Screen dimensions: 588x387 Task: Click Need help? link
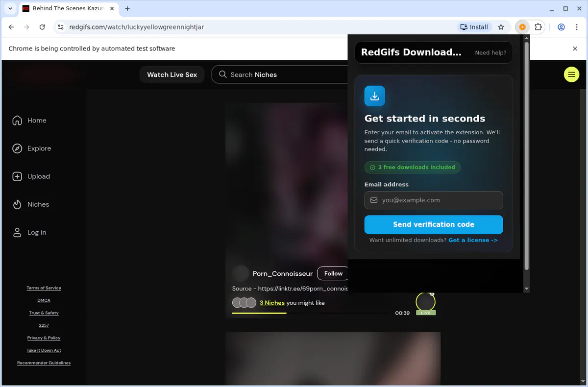coord(490,52)
